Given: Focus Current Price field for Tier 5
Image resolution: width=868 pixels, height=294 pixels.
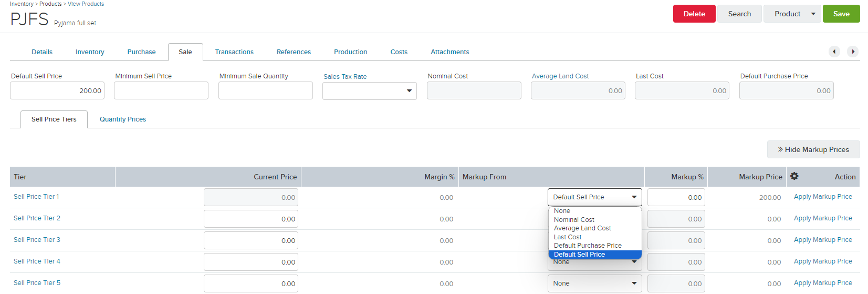Looking at the screenshot, I should coord(251,283).
